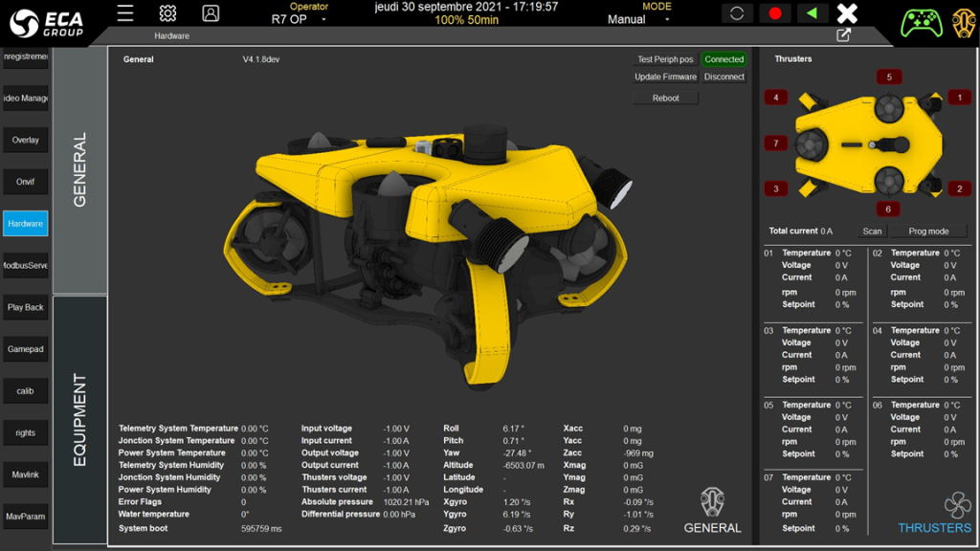Click the yellow robot head icon

965,24
